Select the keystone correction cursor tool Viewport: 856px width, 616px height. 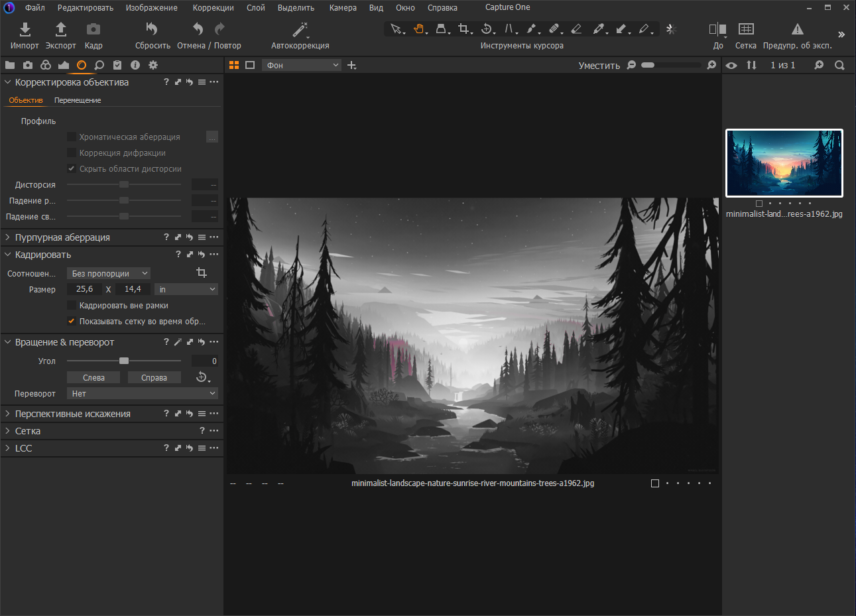point(441,29)
